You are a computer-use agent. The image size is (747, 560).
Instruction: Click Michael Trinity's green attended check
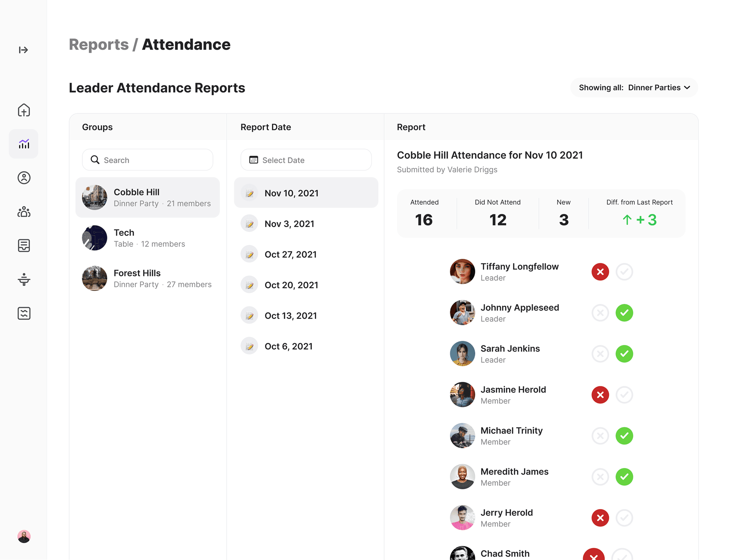click(624, 436)
